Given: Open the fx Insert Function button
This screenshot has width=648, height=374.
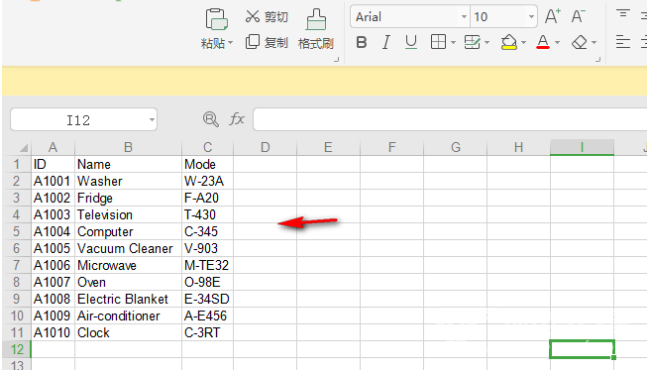Looking at the screenshot, I should [237, 119].
